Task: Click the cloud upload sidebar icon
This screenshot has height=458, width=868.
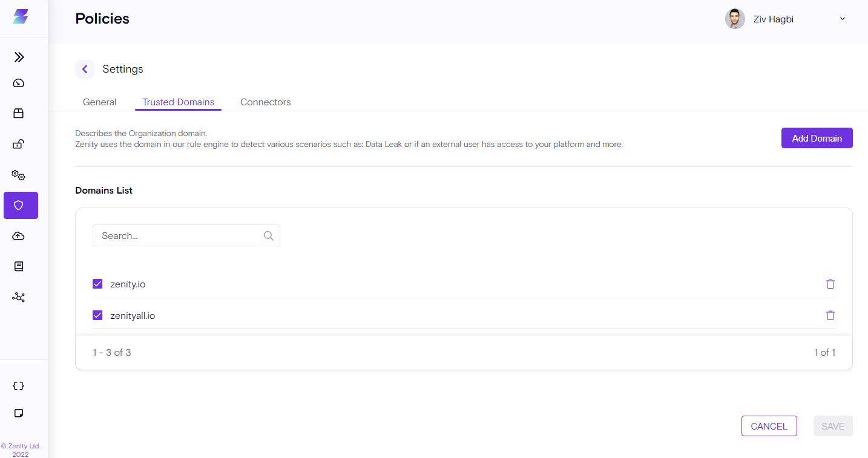Action: click(x=19, y=236)
